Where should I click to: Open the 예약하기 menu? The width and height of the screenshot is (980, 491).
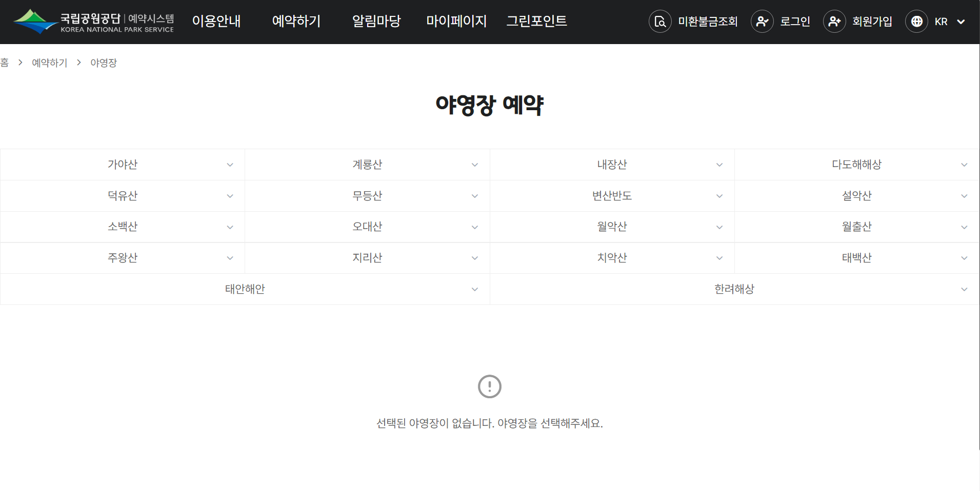tap(296, 21)
